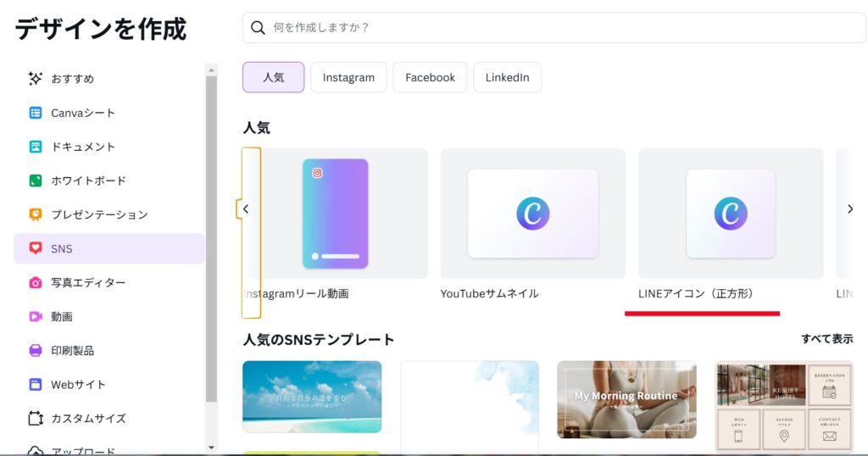The image size is (868, 456).
Task: Click the sidebar scrollbar up arrow
Action: pyautogui.click(x=211, y=70)
